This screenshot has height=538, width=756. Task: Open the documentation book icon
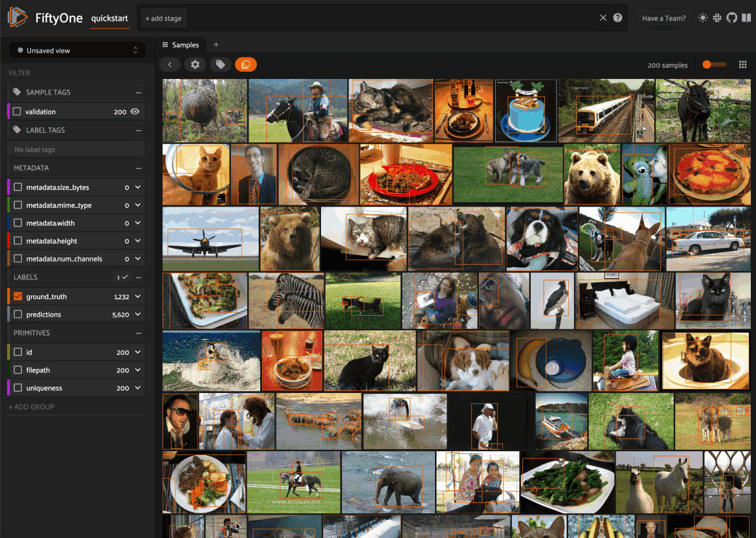[x=746, y=18]
